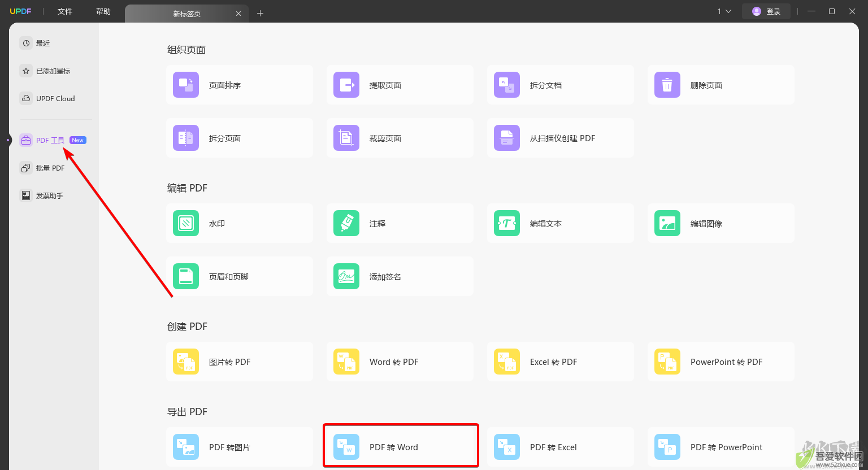This screenshot has height=470, width=868.
Task: Click the PDF 转 PowerPoint label
Action: pos(726,447)
